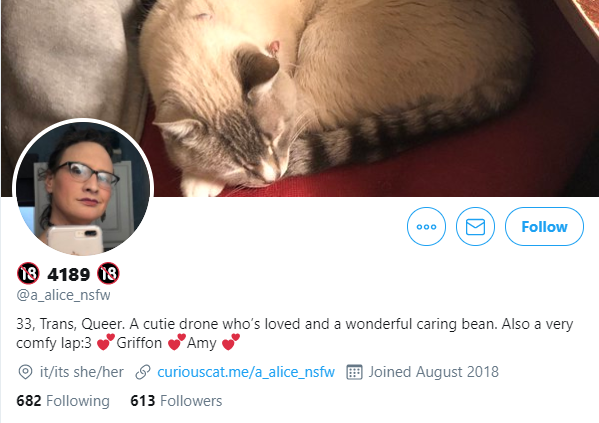Click the it/its she/her location text
Viewport: 599px width, 423px height.
82,372
